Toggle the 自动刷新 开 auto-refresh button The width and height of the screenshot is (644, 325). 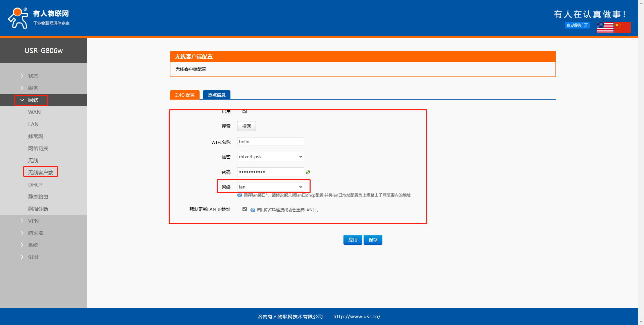click(x=577, y=25)
